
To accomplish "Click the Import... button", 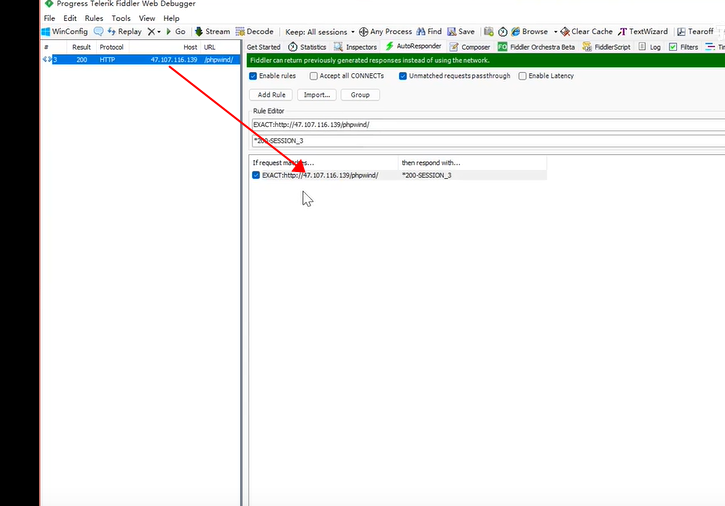I will tap(317, 95).
